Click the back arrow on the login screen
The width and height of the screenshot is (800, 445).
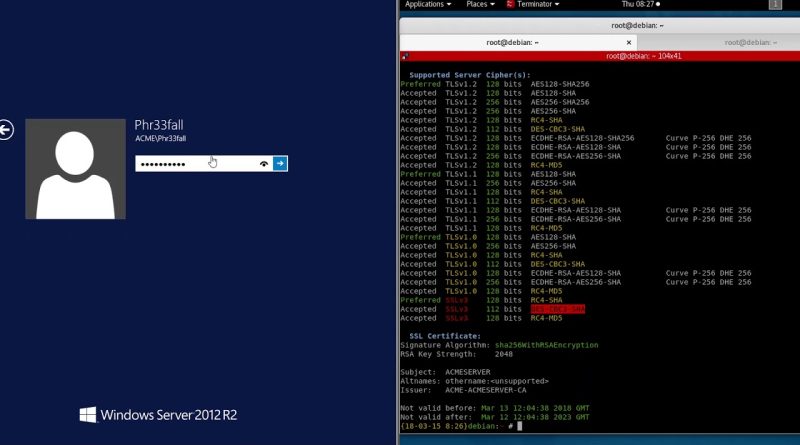6,129
